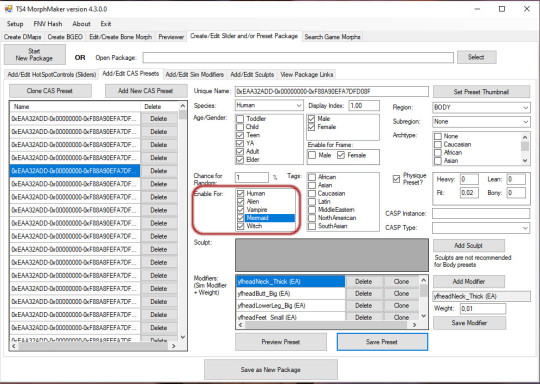Click the Save Preset button

pyautogui.click(x=382, y=342)
